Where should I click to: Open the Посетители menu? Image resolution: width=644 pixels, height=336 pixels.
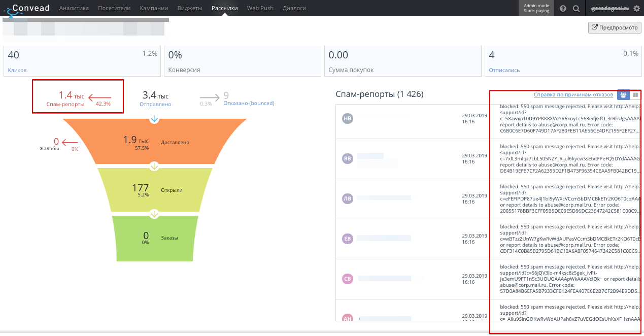[x=114, y=8]
